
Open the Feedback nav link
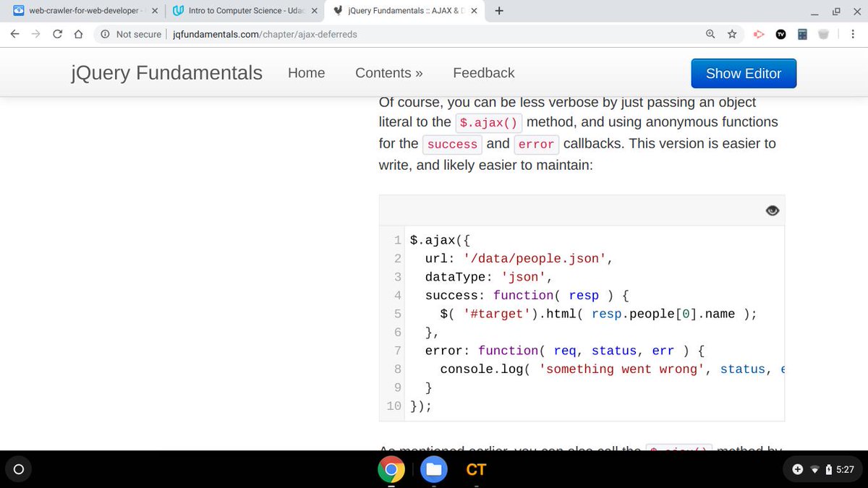pos(484,73)
